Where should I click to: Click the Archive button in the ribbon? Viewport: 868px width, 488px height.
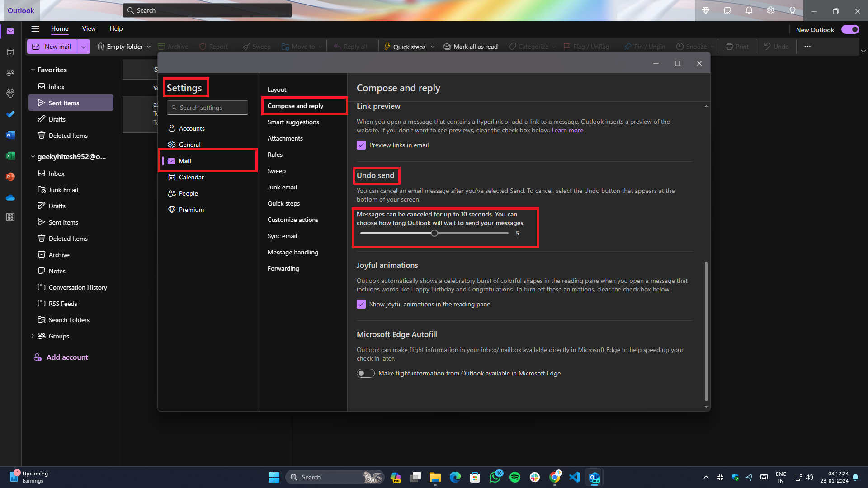[x=173, y=47]
